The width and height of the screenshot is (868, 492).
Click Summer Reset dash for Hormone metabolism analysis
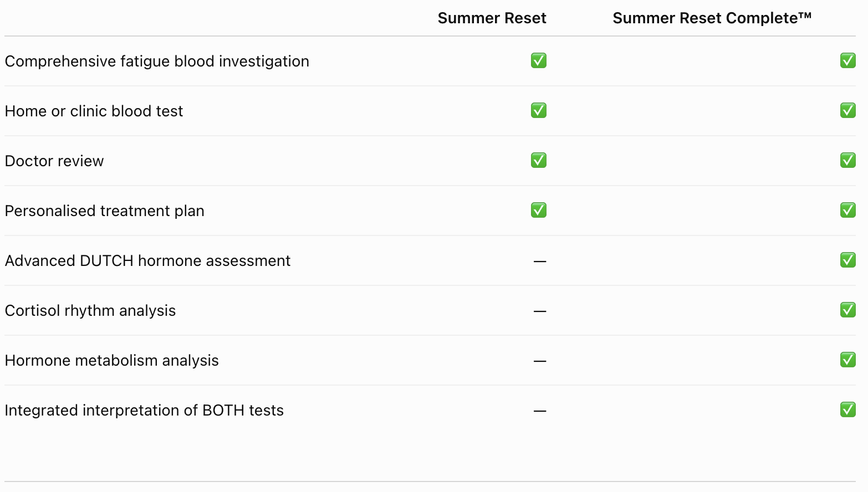point(540,361)
